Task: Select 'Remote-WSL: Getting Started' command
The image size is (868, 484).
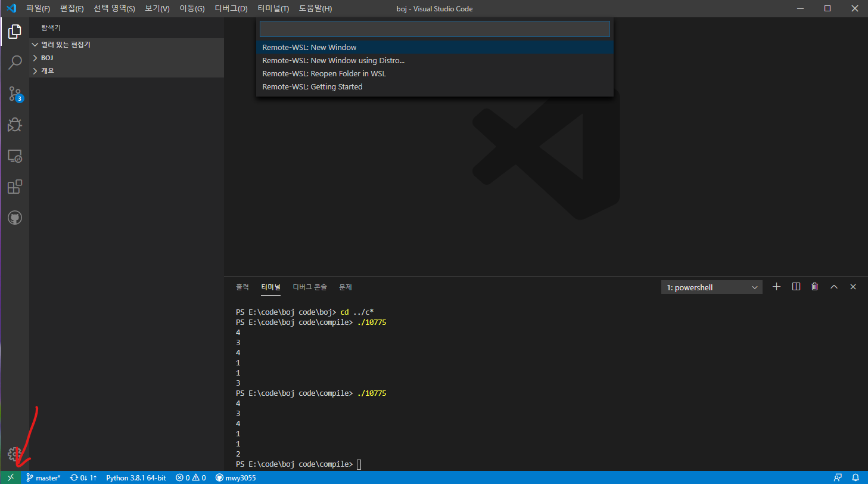Action: tap(435, 86)
